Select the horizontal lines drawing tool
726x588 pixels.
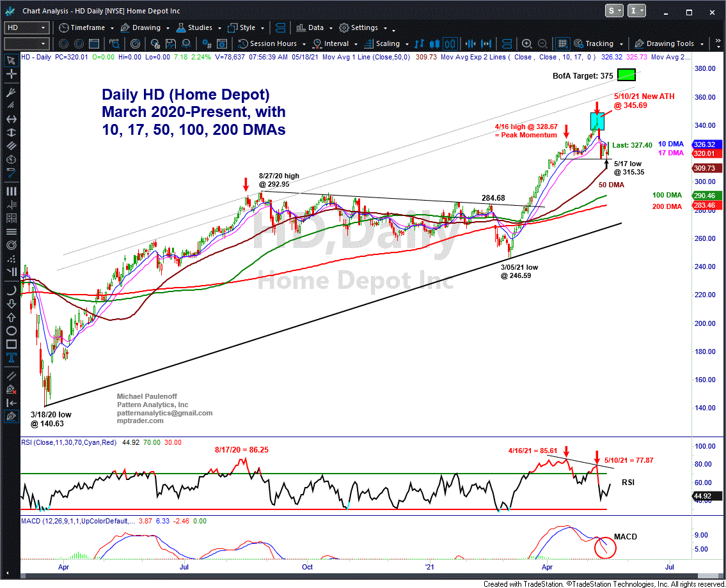coord(11,231)
